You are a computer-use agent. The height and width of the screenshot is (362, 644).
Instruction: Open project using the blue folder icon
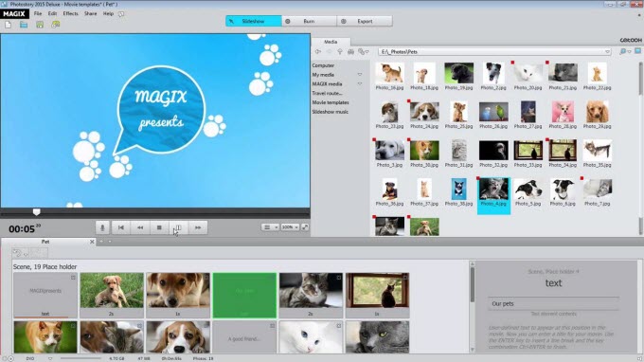tap(24, 25)
